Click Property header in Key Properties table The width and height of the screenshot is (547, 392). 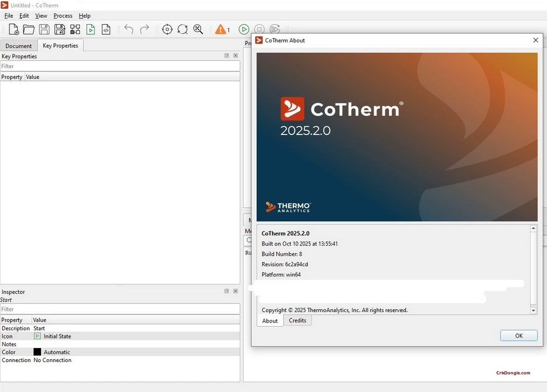[x=12, y=77]
